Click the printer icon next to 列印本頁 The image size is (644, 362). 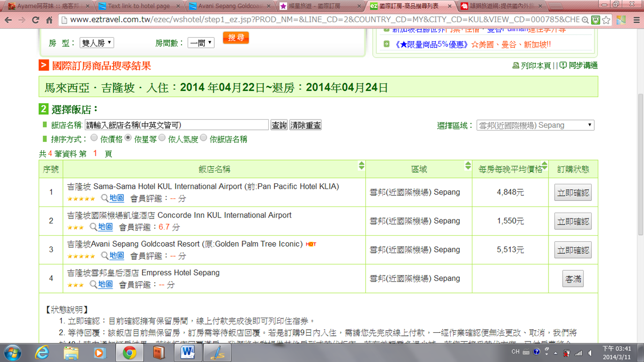click(515, 65)
